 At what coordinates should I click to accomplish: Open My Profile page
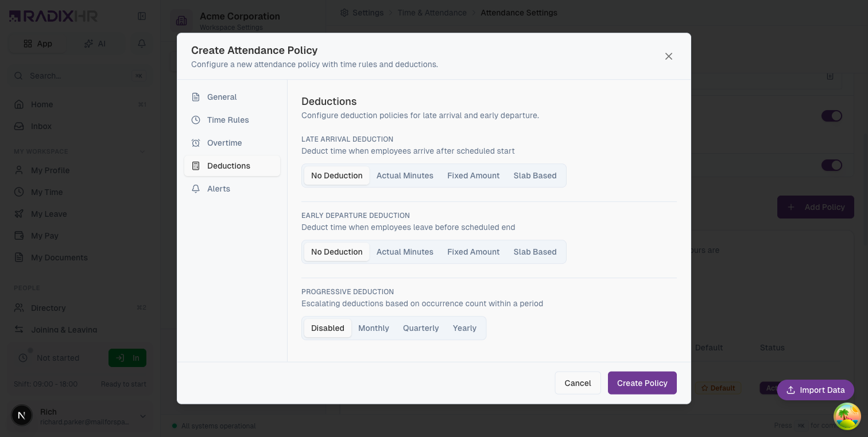click(80, 170)
